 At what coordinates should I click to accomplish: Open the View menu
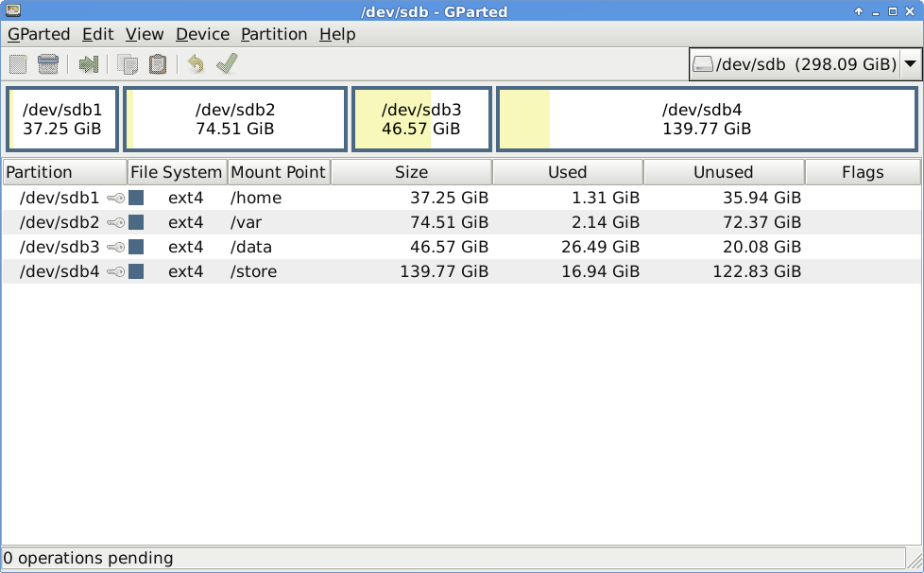tap(145, 34)
